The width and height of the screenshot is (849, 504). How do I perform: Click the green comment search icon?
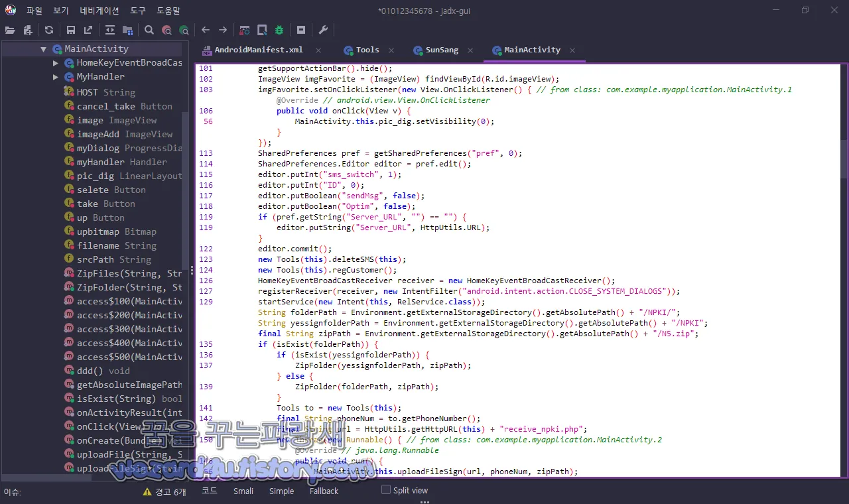184,30
